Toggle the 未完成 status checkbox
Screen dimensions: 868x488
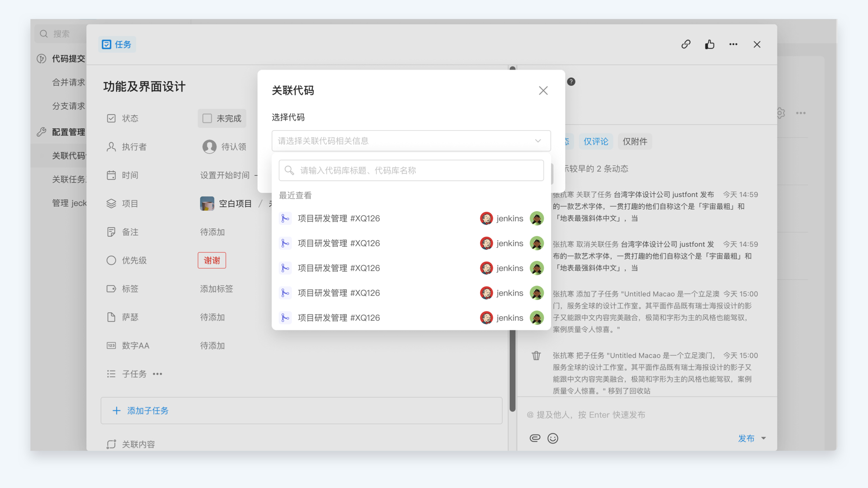(207, 118)
